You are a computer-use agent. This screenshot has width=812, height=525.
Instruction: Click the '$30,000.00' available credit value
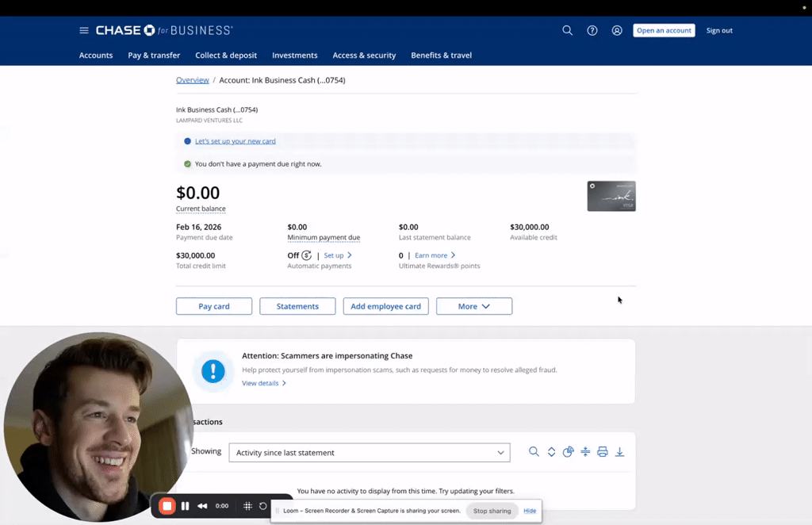pyautogui.click(x=529, y=227)
